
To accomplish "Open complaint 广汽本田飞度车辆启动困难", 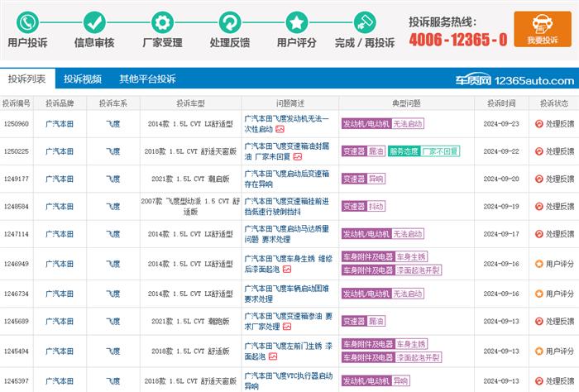I will [x=286, y=294].
